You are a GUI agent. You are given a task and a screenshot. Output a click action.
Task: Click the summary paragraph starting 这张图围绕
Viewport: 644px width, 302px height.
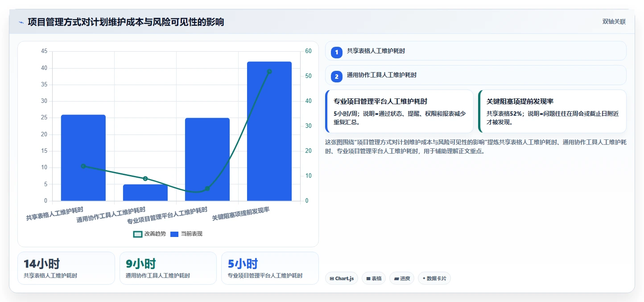coord(476,147)
